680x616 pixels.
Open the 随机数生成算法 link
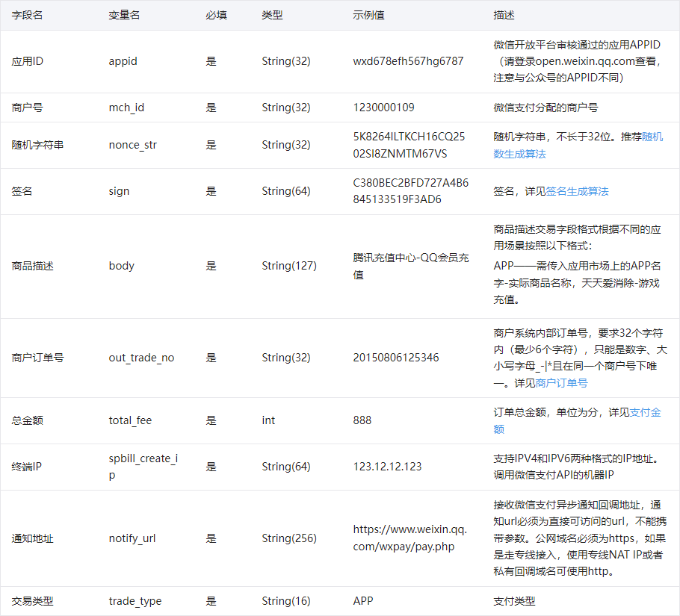click(x=578, y=145)
